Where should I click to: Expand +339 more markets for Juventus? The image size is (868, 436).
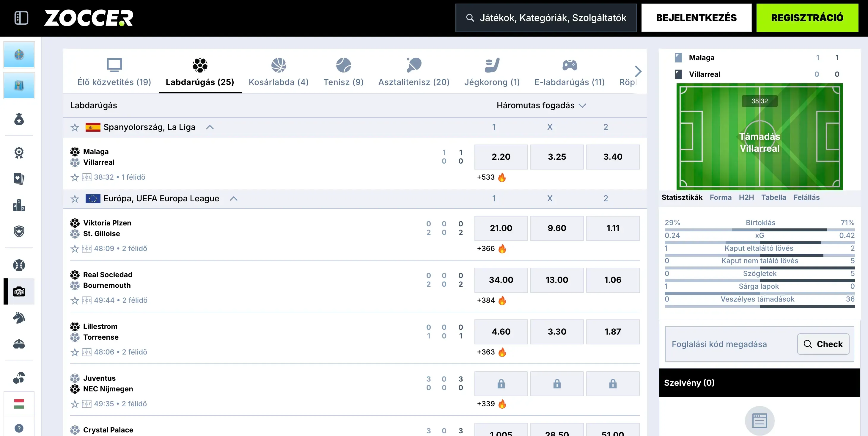click(x=486, y=404)
